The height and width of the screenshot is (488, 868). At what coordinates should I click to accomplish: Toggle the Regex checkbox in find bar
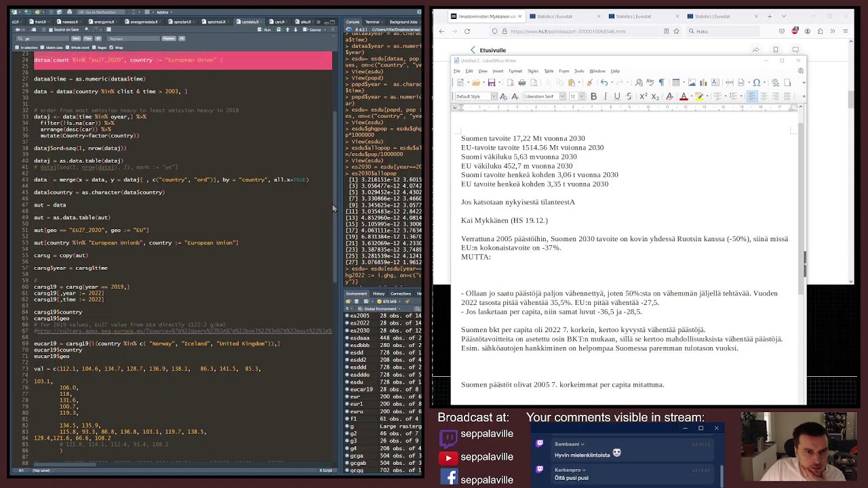pos(94,47)
